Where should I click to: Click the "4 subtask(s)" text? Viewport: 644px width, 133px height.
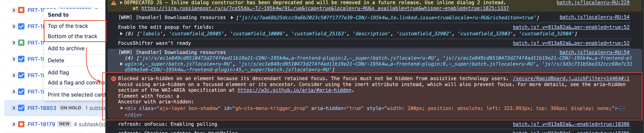pos(89,124)
